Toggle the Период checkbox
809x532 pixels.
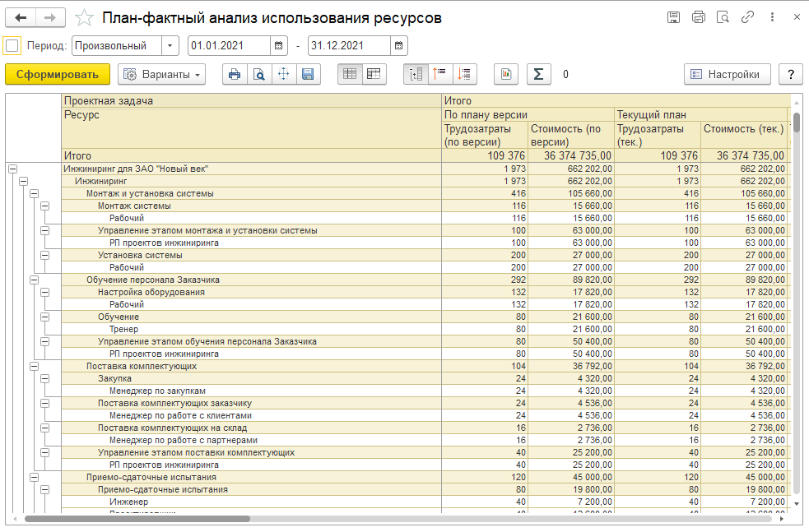click(x=12, y=46)
